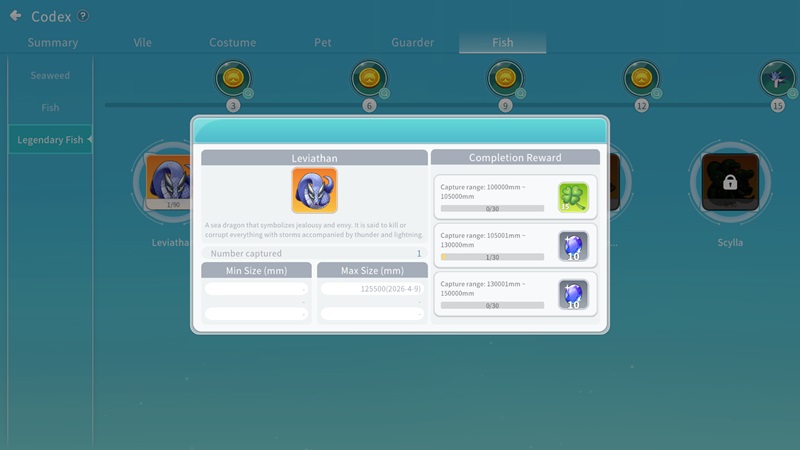Click the Max Size 125500 record

[372, 289]
